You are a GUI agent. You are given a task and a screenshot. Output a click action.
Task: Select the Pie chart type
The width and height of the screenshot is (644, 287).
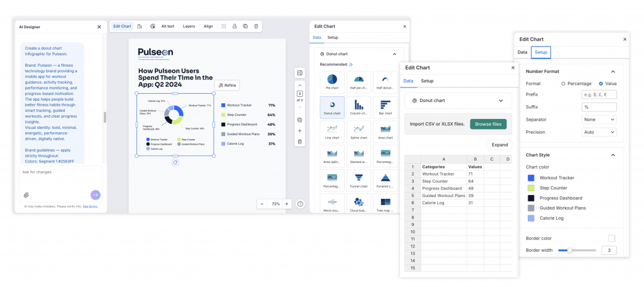click(332, 82)
